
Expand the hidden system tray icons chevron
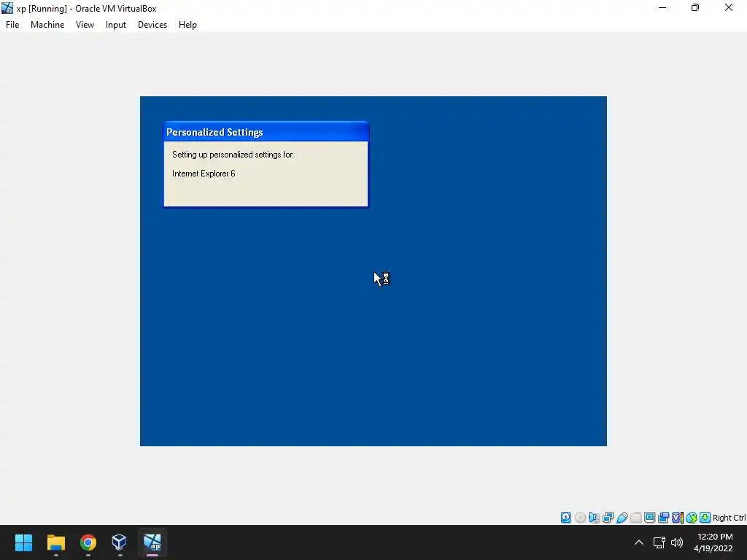click(x=639, y=542)
